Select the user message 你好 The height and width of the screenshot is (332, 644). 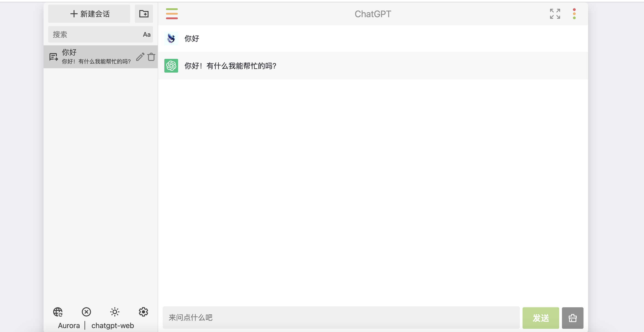192,38
